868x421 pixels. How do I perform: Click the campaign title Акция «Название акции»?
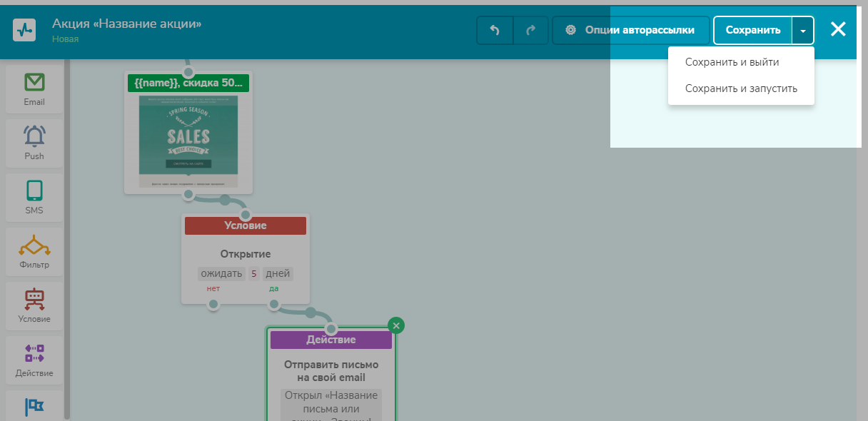tap(127, 24)
